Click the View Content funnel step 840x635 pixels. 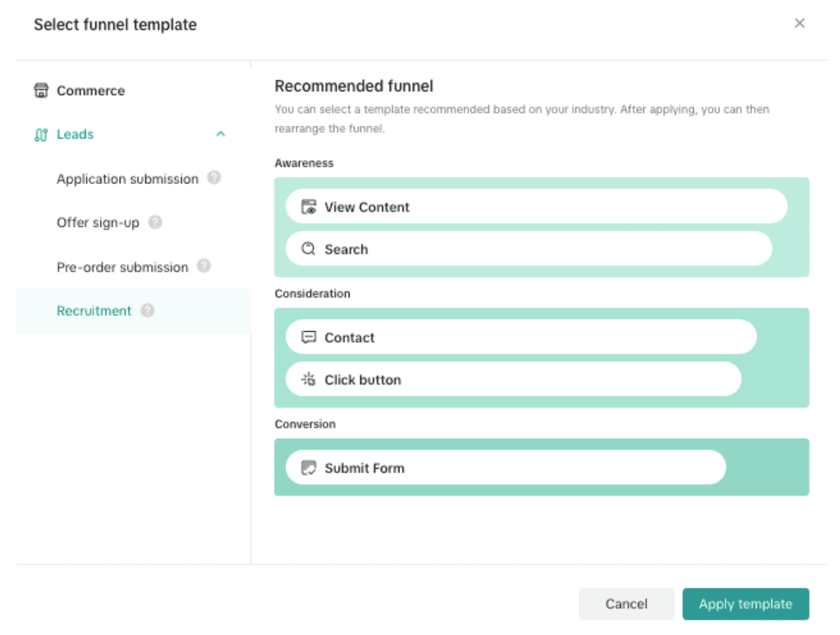pyautogui.click(x=536, y=206)
